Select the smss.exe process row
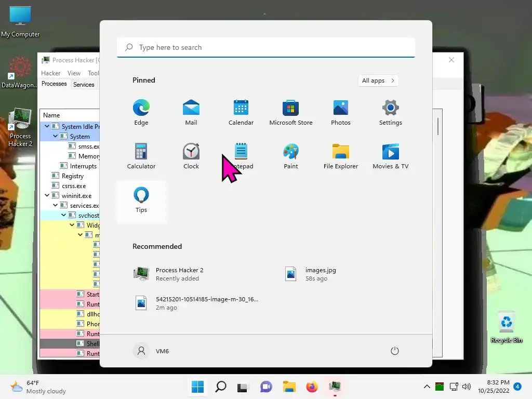This screenshot has width=532, height=399. coord(70,146)
